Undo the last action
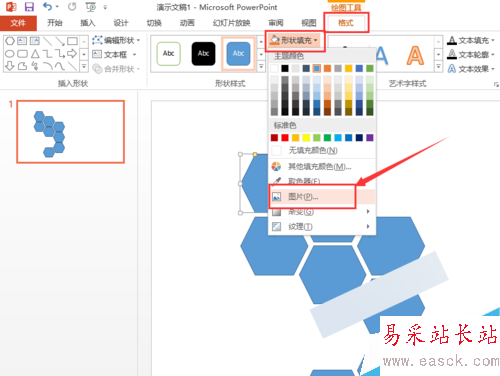 tap(47, 6)
